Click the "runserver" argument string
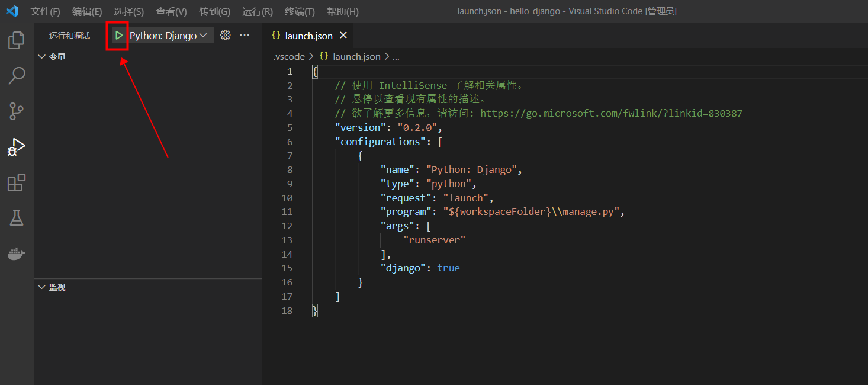 434,240
